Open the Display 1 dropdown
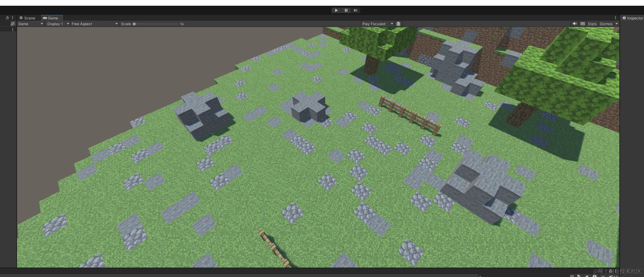Viewport: 644px width, 277px height. pyautogui.click(x=58, y=24)
